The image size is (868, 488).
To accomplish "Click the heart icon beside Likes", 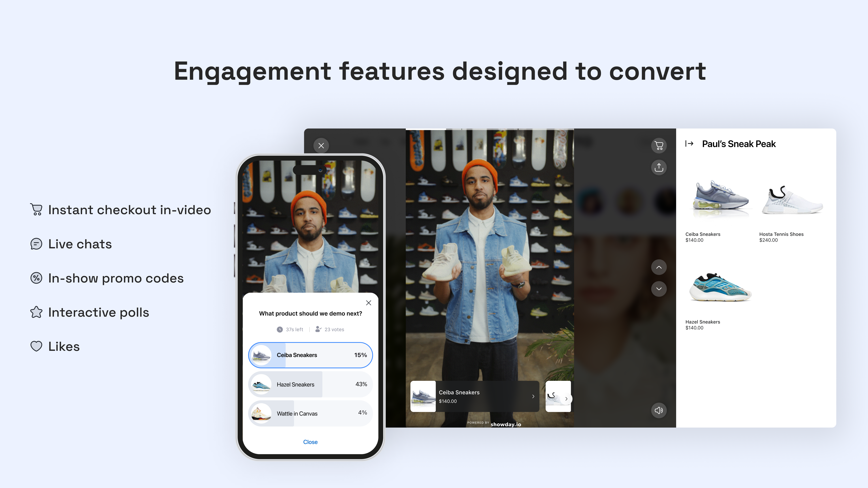I will (36, 346).
